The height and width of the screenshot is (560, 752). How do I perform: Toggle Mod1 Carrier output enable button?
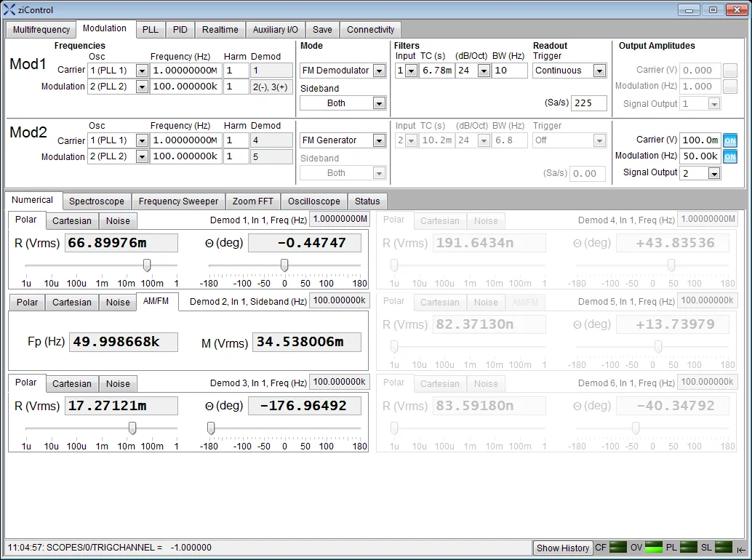coord(730,71)
